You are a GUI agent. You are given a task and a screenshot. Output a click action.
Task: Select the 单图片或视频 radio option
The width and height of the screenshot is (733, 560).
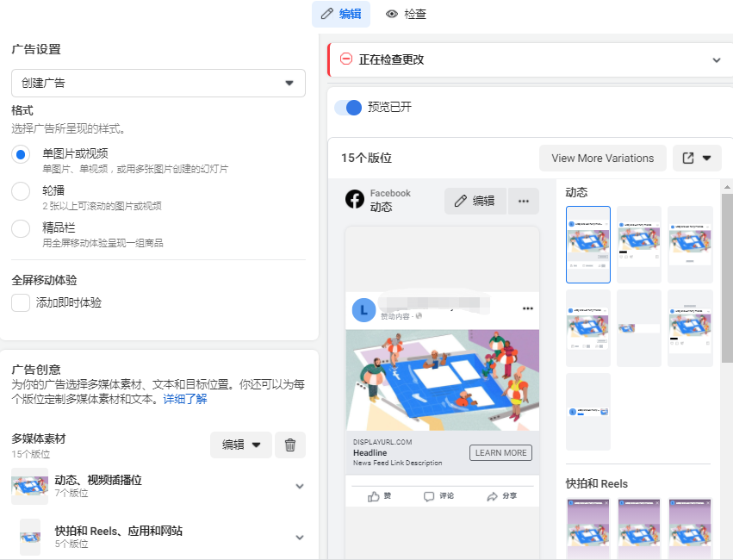pos(21,154)
